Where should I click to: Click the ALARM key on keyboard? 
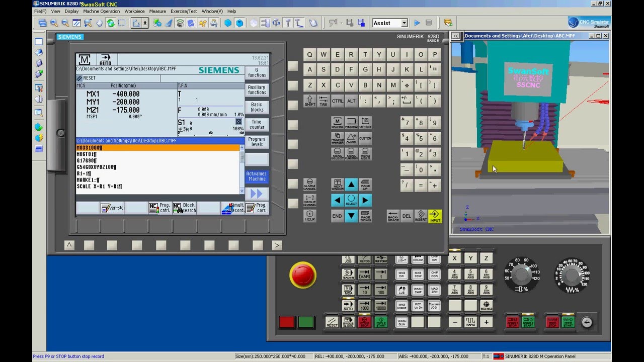[x=351, y=138]
